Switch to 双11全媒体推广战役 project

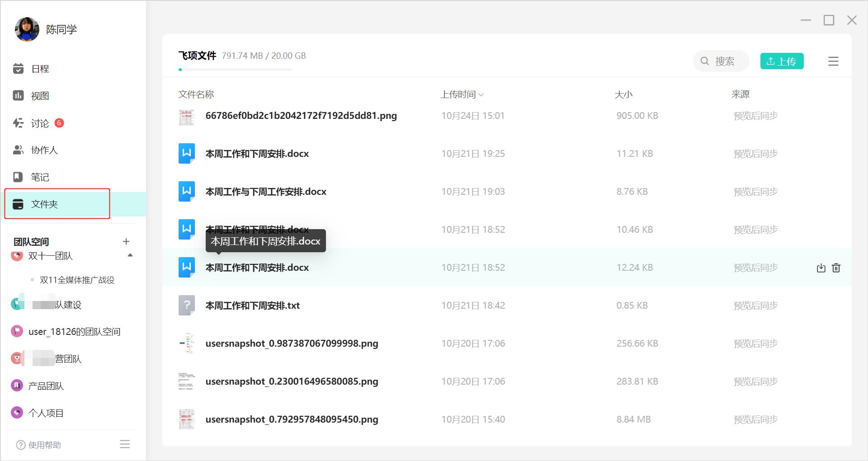pos(75,280)
